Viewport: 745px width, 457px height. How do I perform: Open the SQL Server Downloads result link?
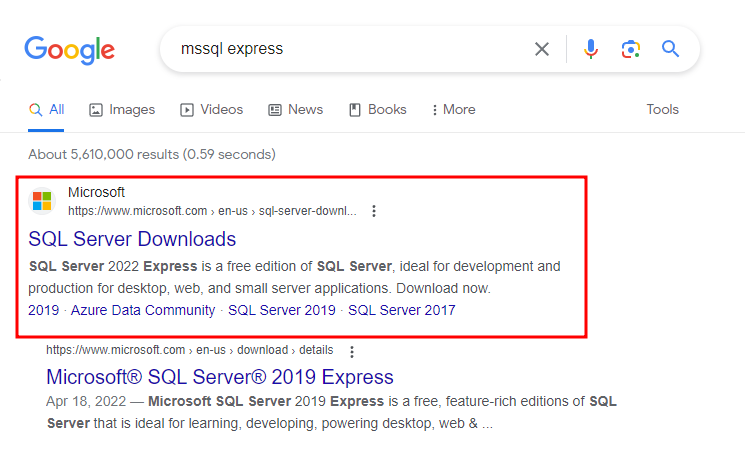(x=132, y=239)
